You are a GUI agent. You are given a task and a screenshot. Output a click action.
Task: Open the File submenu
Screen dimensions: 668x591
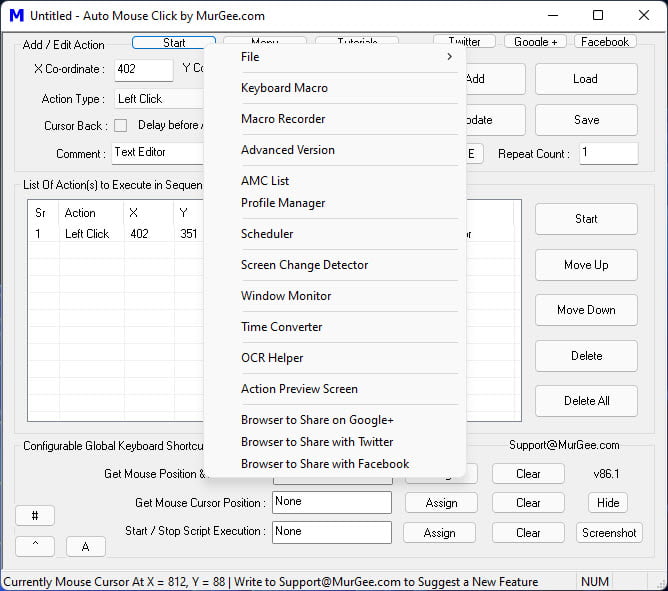click(x=334, y=57)
